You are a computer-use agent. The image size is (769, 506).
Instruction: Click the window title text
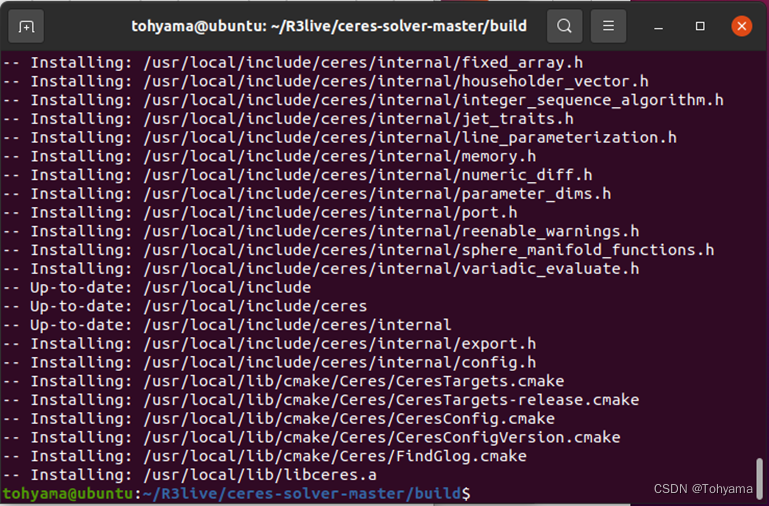pos(329,26)
